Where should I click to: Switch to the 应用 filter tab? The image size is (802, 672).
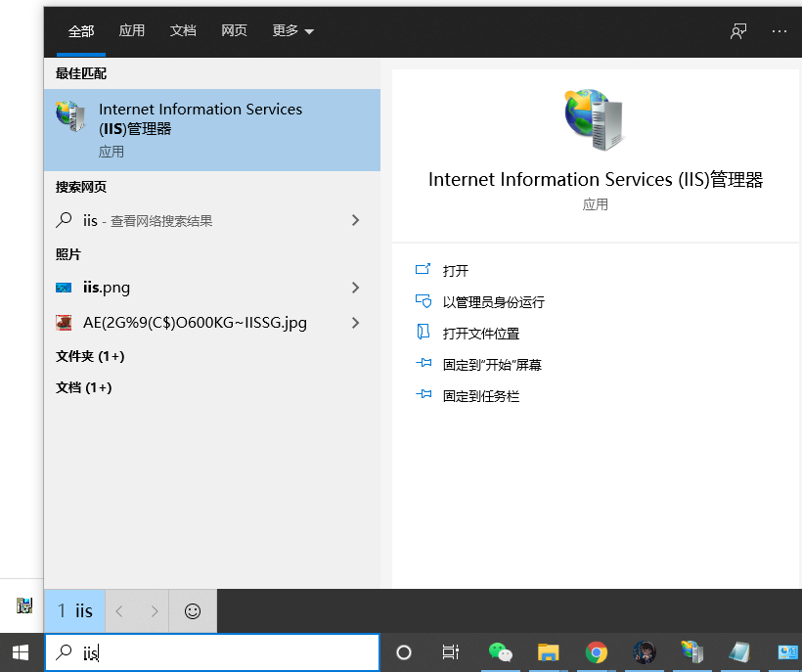pyautogui.click(x=132, y=31)
